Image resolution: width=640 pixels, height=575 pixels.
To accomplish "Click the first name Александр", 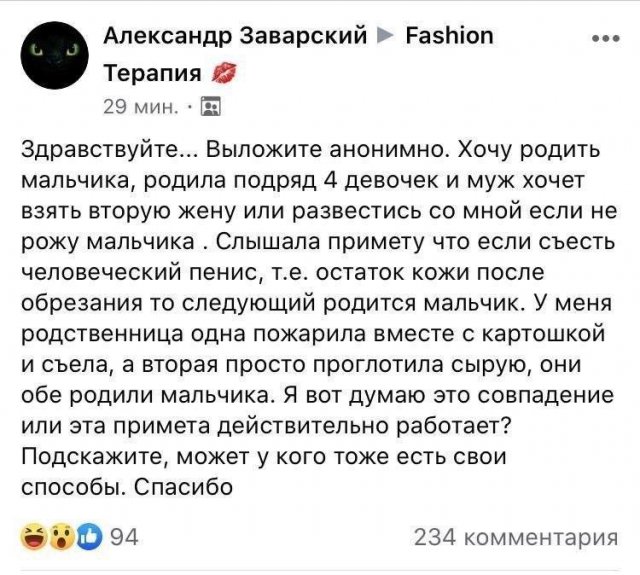I will tap(169, 37).
